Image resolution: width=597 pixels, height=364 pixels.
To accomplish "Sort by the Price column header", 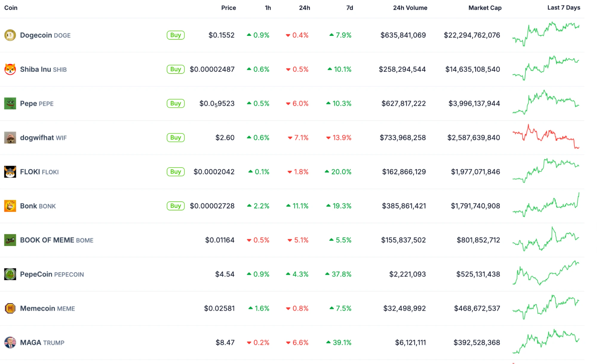I will point(228,8).
